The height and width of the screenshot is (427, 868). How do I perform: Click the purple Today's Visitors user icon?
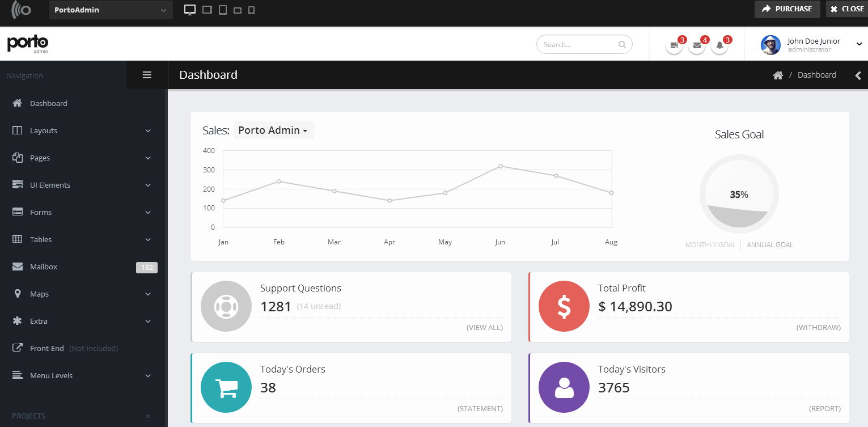(564, 387)
